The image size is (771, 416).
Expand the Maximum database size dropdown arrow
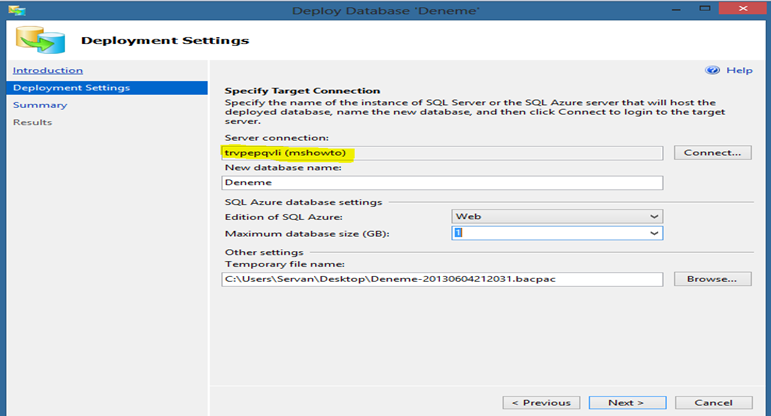(x=654, y=233)
